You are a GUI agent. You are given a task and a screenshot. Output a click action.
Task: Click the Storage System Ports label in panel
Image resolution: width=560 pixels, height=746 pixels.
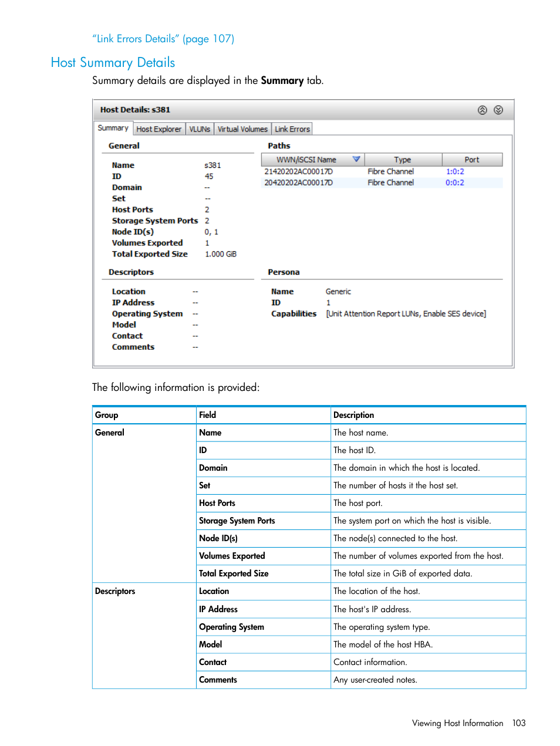(155, 221)
